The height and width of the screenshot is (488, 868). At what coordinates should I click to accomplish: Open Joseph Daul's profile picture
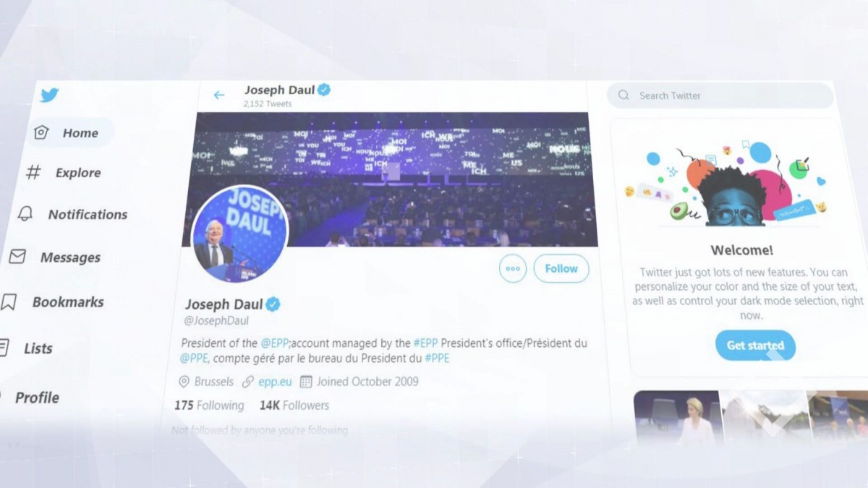pyautogui.click(x=240, y=234)
